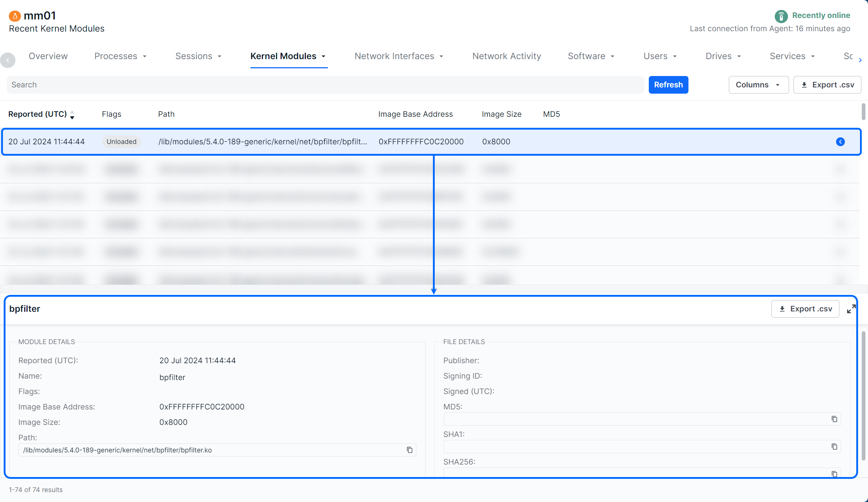Click the Linux OS icon beside mm01

(x=15, y=16)
